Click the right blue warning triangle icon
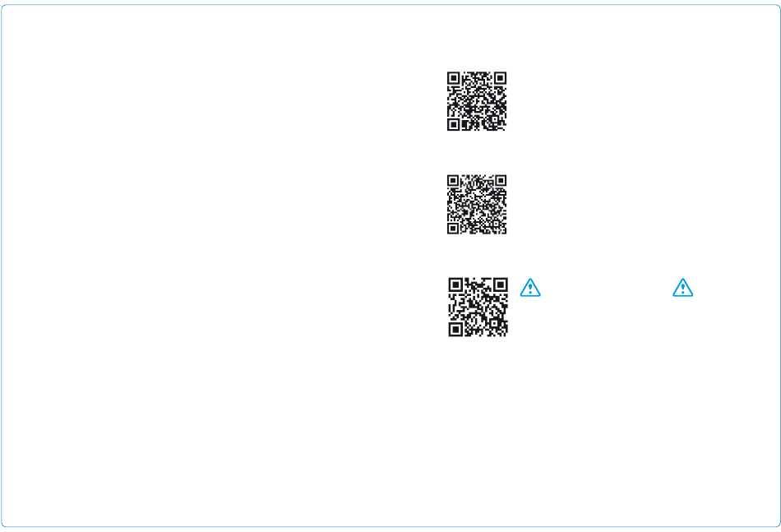Viewport: 781px width, 532px height. pyautogui.click(x=682, y=288)
